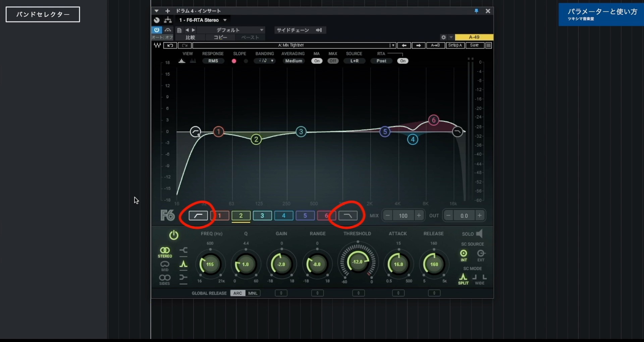644x342 pixels.
Task: Click the undo arrow icon
Action: click(170, 45)
